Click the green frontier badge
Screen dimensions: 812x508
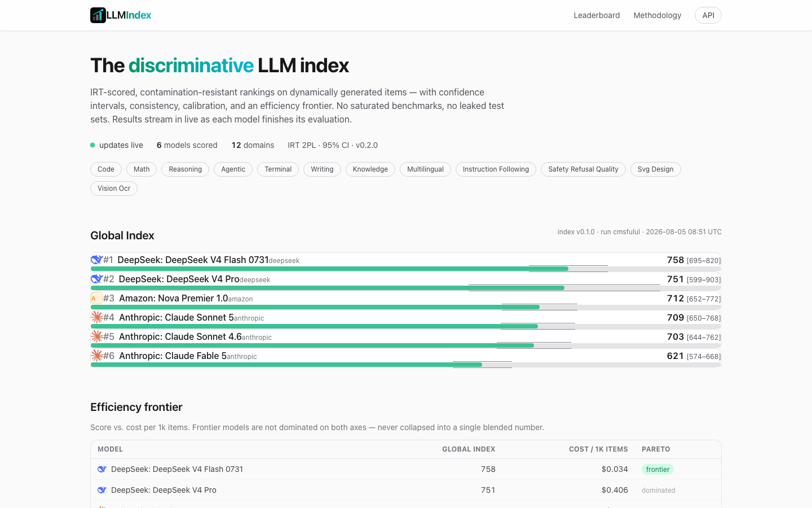(657, 470)
